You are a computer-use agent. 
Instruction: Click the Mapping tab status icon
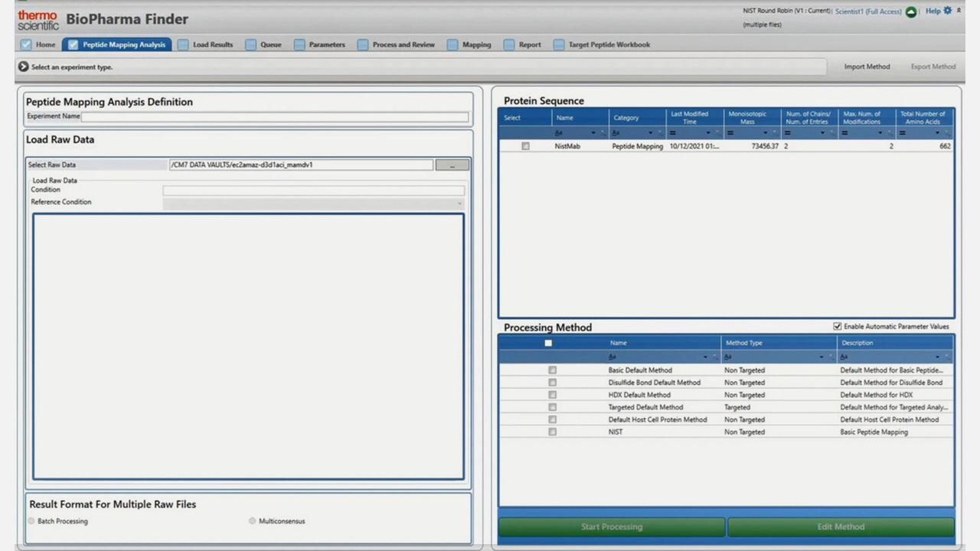[x=452, y=44]
